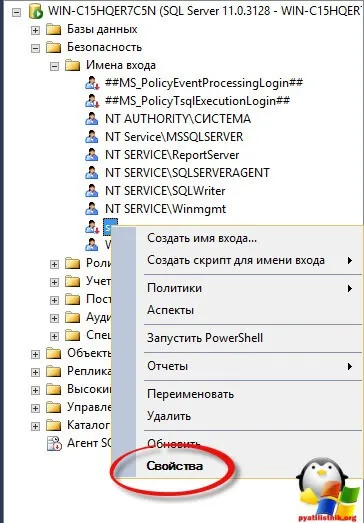Click the Управле... folder icon
The height and width of the screenshot is (523, 364).
click(53, 408)
